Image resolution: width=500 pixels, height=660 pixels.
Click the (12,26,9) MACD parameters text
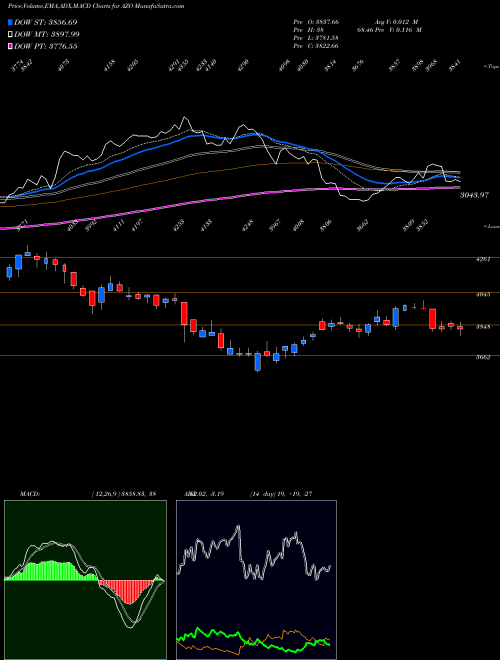pyautogui.click(x=105, y=494)
